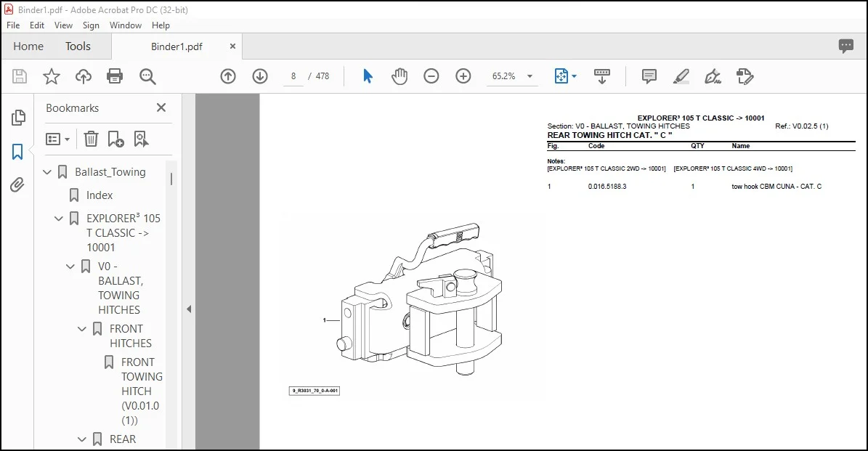Go to next page arrow

(260, 76)
